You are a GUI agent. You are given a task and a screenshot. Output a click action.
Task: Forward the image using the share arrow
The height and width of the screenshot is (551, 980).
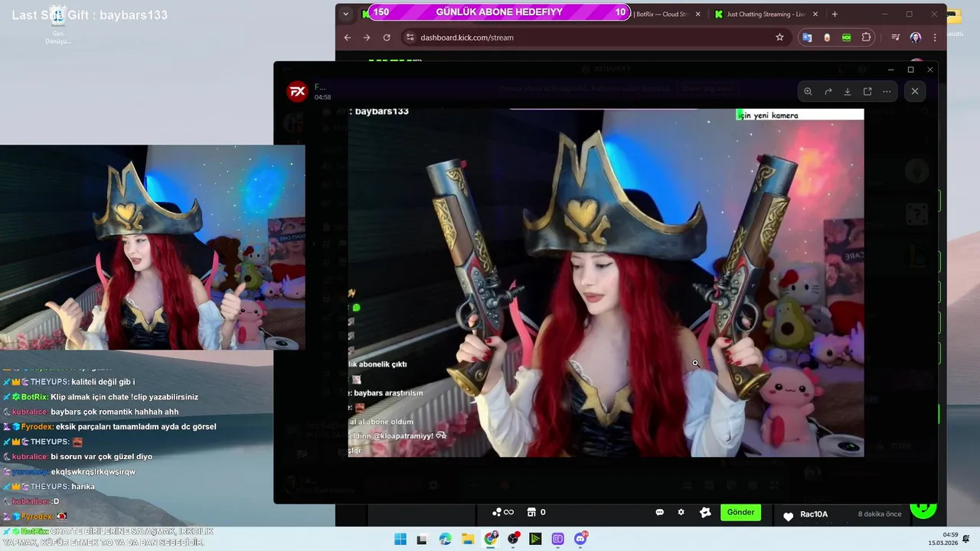point(828,91)
